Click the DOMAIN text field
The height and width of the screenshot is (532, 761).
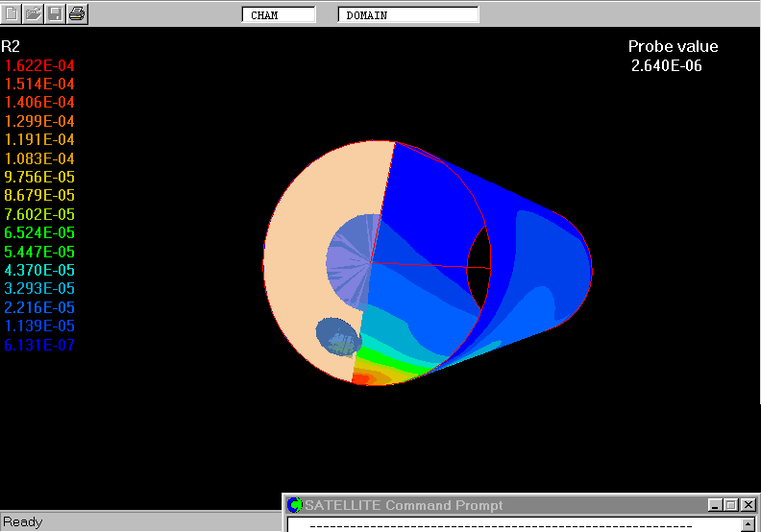coord(408,15)
